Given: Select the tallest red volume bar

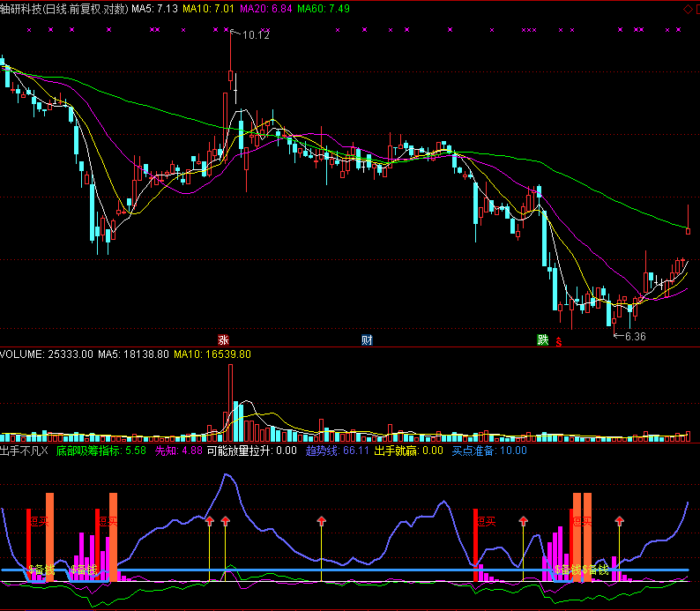Looking at the screenshot, I should 230,403.
